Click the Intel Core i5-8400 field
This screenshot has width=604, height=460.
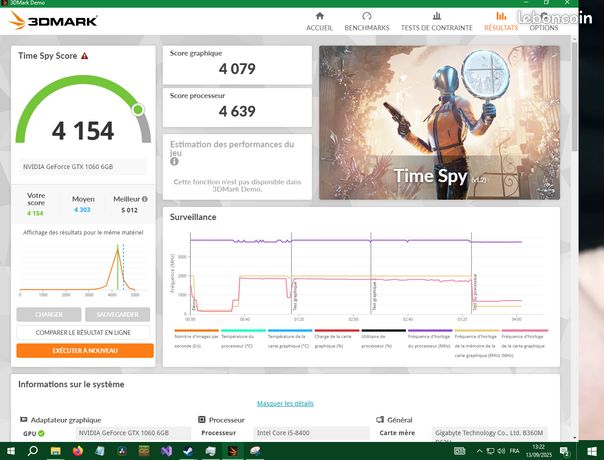point(311,433)
